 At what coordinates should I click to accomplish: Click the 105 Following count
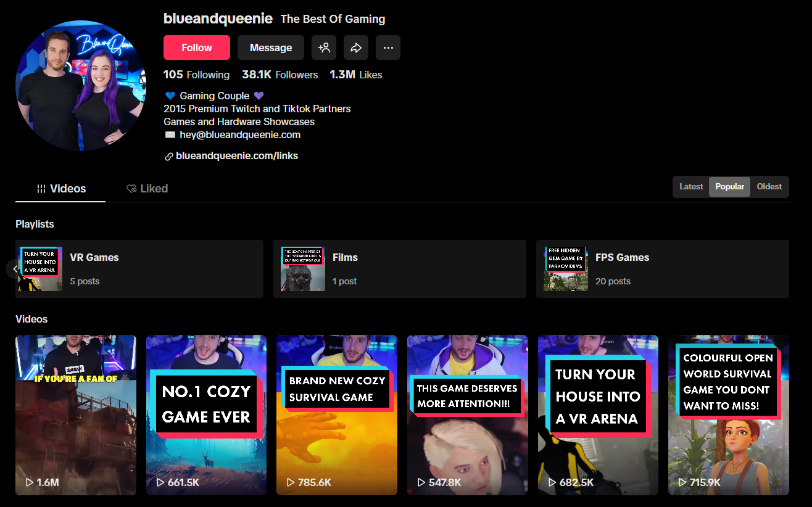[x=196, y=75]
